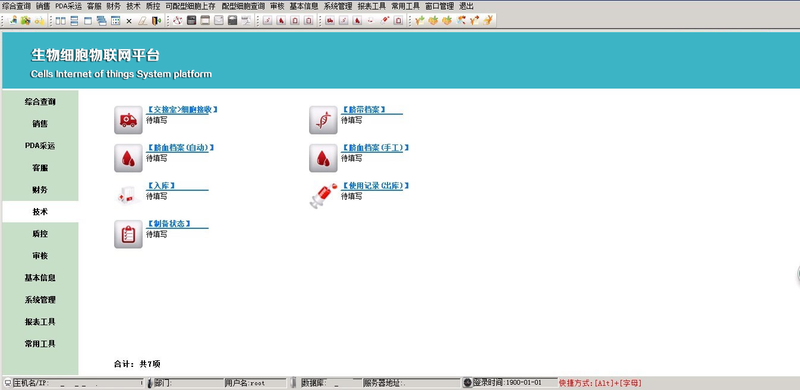Click the green puzzle piece toolbar icon

tap(25, 20)
